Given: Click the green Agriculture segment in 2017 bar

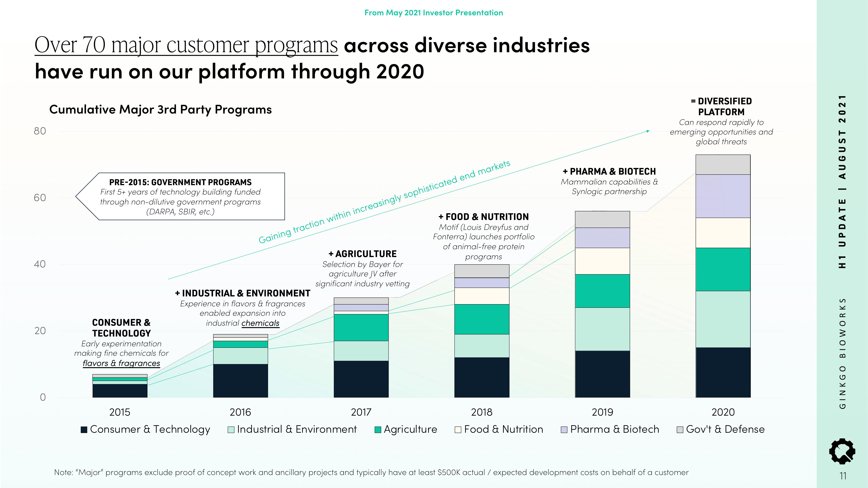Looking at the screenshot, I should click(361, 328).
